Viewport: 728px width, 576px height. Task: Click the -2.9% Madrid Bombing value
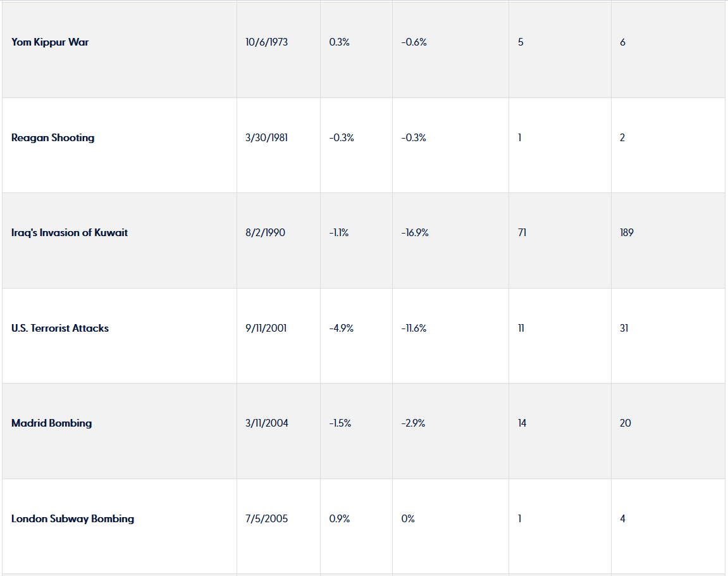click(413, 423)
